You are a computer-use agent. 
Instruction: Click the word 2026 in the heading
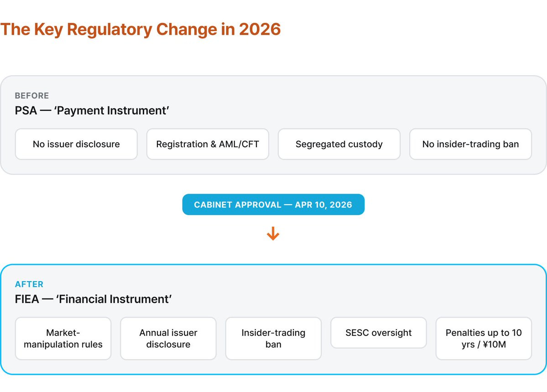point(260,29)
